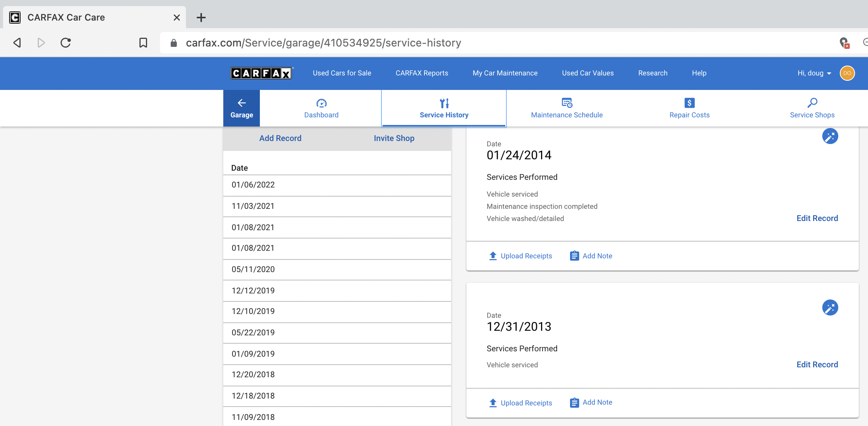The height and width of the screenshot is (426, 868).
Task: Select the 01/06/2022 date row
Action: (337, 185)
